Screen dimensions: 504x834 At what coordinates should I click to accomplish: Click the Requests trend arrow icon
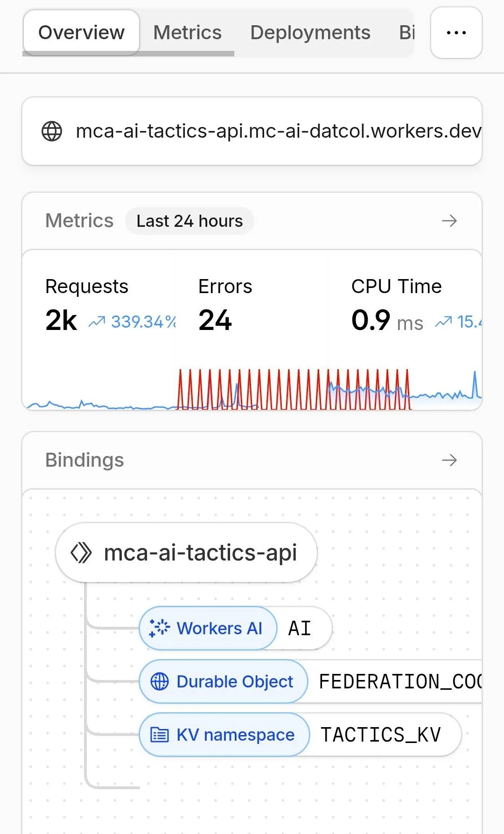pos(97,322)
